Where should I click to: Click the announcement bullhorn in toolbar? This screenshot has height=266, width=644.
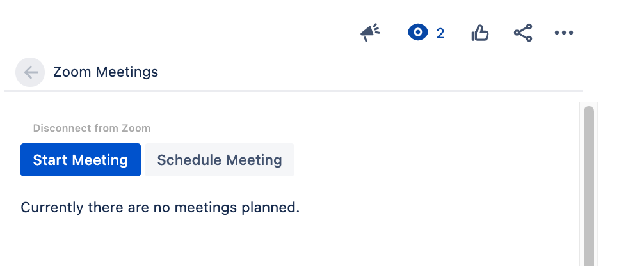(370, 33)
